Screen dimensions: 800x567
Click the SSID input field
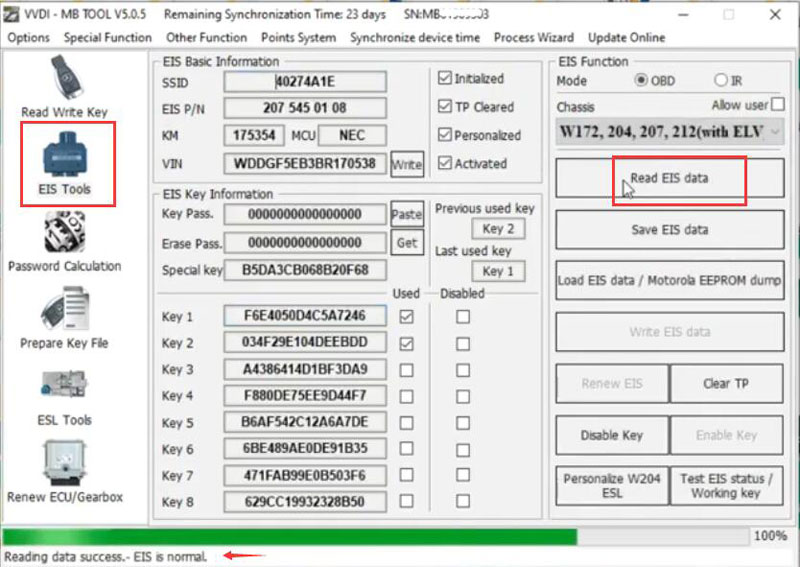pyautogui.click(x=305, y=82)
